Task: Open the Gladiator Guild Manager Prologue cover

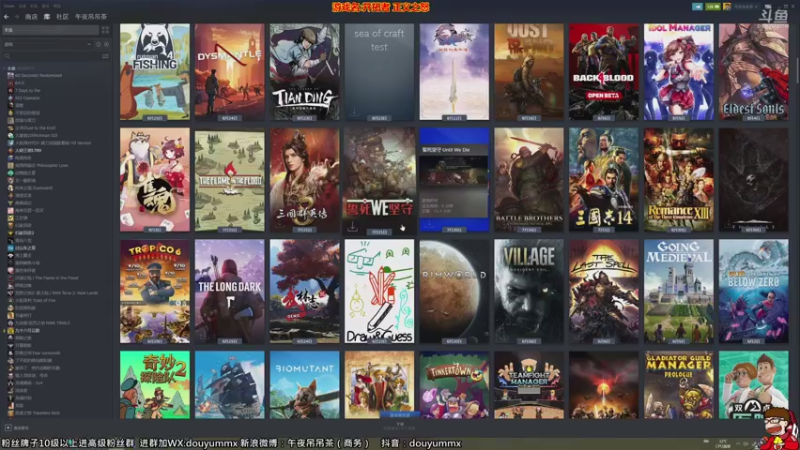Action: [x=679, y=385]
